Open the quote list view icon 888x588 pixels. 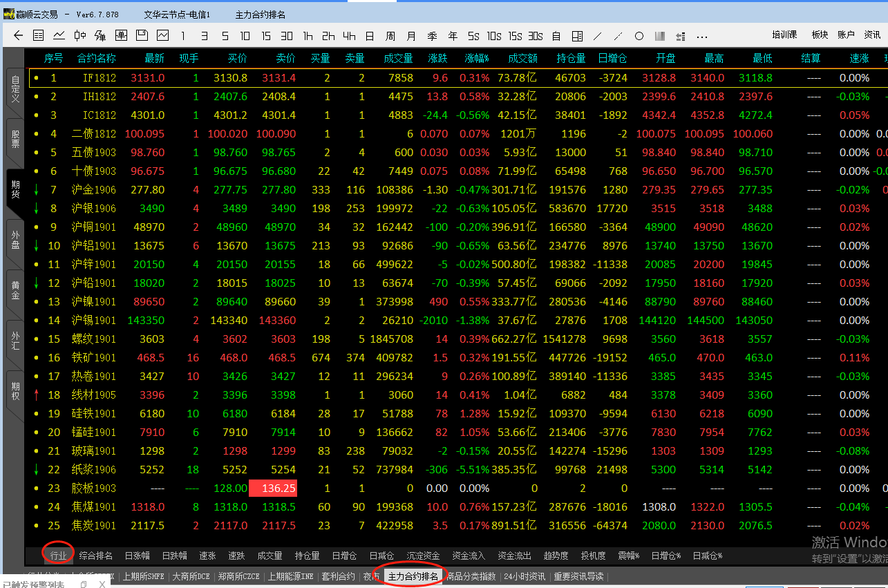point(39,35)
